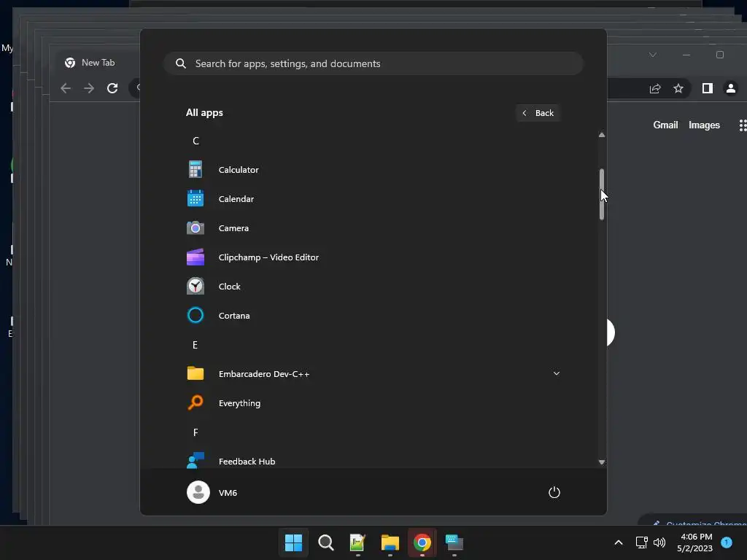
Task: Open Gmail link in Chrome
Action: click(x=665, y=125)
